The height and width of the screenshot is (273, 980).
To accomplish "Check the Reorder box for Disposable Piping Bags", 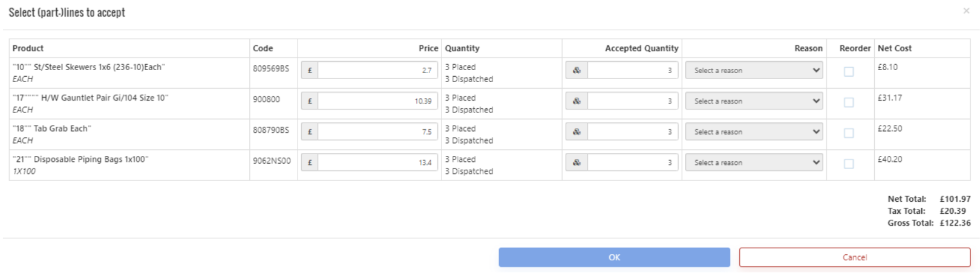I will click(849, 164).
